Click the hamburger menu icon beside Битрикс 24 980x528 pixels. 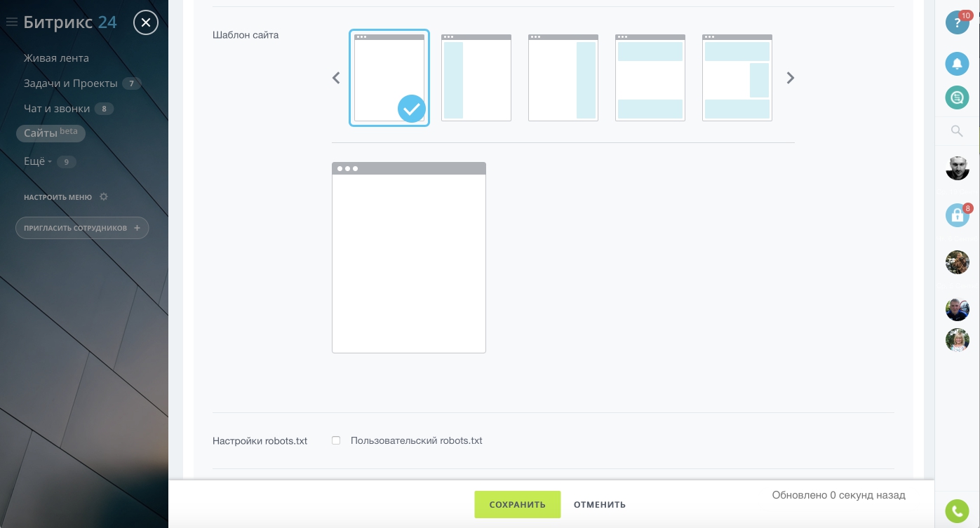11,22
